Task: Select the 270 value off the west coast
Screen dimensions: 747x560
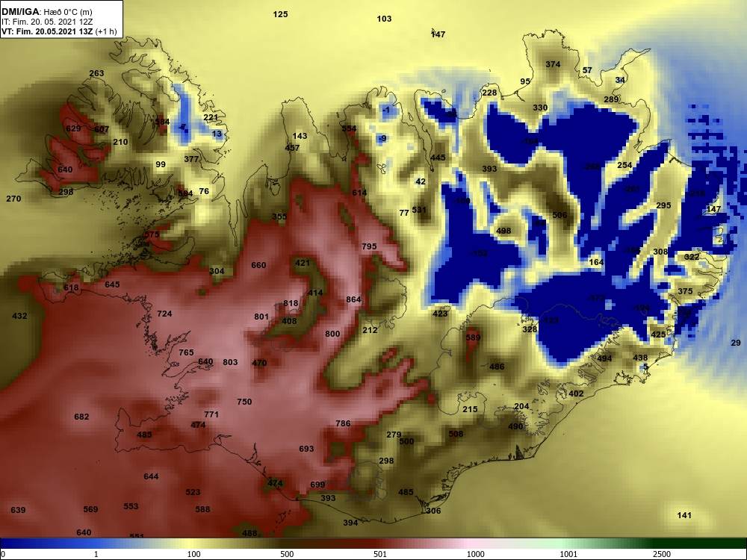Action: pos(13,199)
